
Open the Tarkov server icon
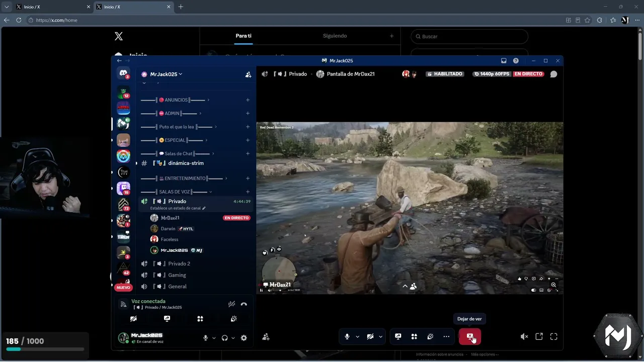pyautogui.click(x=123, y=236)
